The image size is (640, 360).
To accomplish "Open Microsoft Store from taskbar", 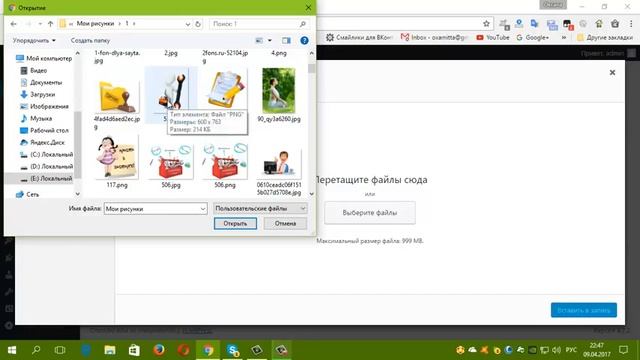I will tap(134, 350).
